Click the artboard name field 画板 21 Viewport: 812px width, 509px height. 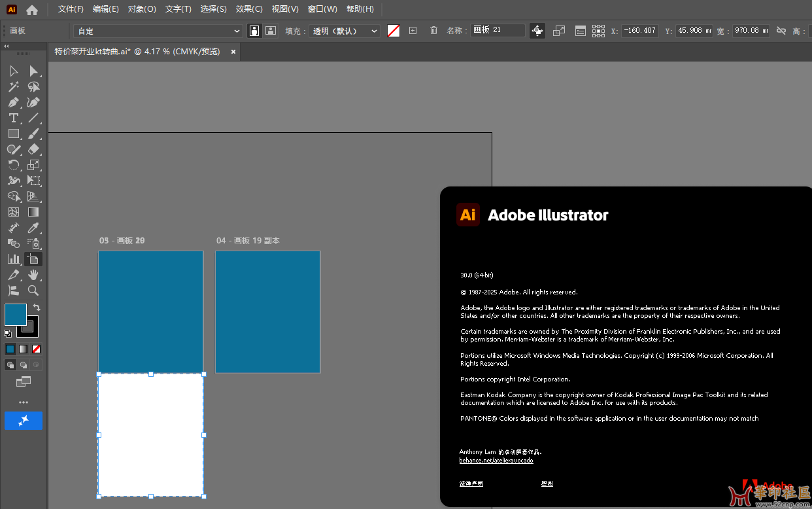(498, 30)
